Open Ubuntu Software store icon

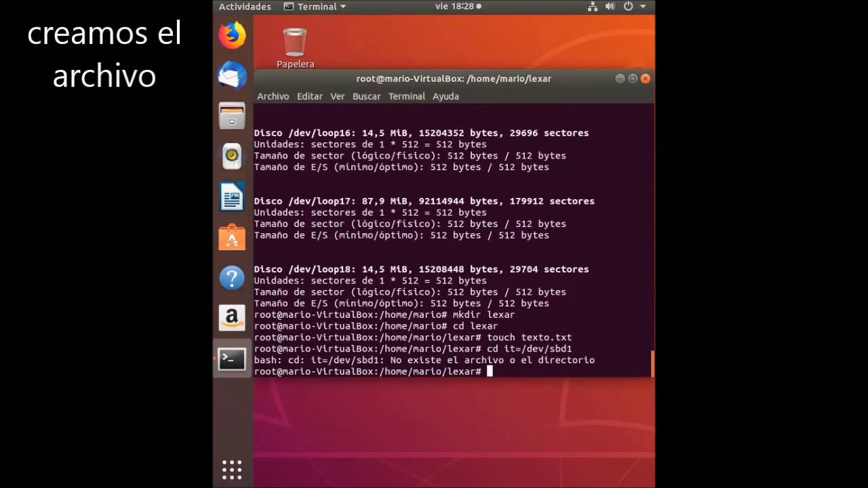(232, 237)
